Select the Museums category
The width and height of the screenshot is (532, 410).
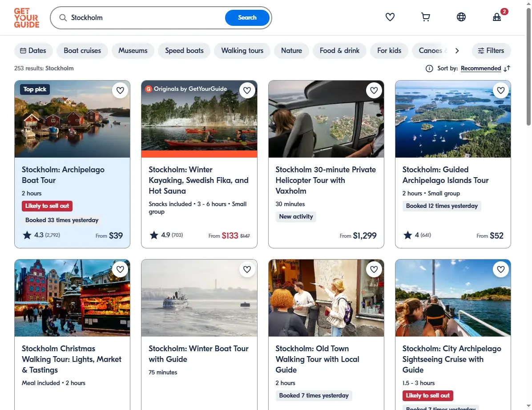point(133,51)
